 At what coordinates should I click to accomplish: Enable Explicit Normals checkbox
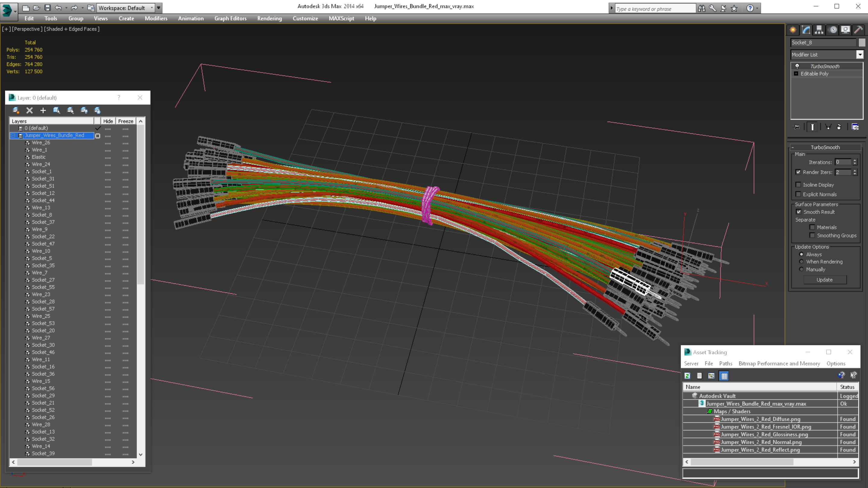pos(798,194)
